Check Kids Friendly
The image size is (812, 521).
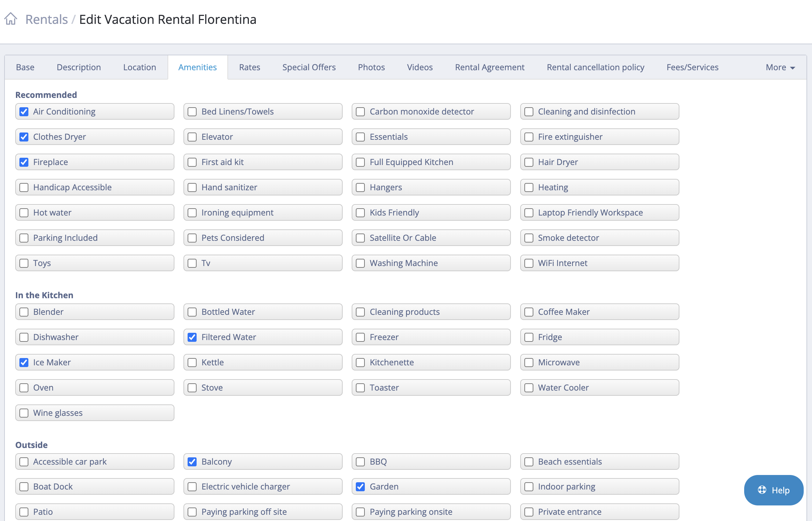pos(360,213)
